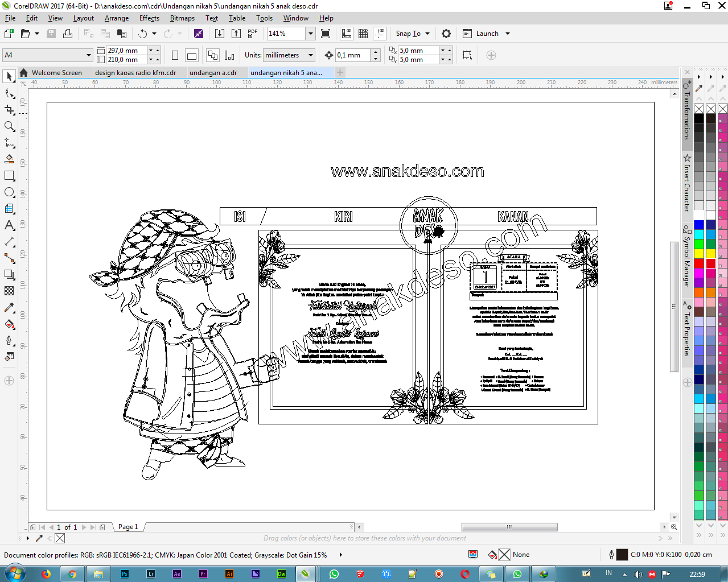Click the nudge distance 0,1 mm field
Screen dimensions: 728x582
[353, 55]
